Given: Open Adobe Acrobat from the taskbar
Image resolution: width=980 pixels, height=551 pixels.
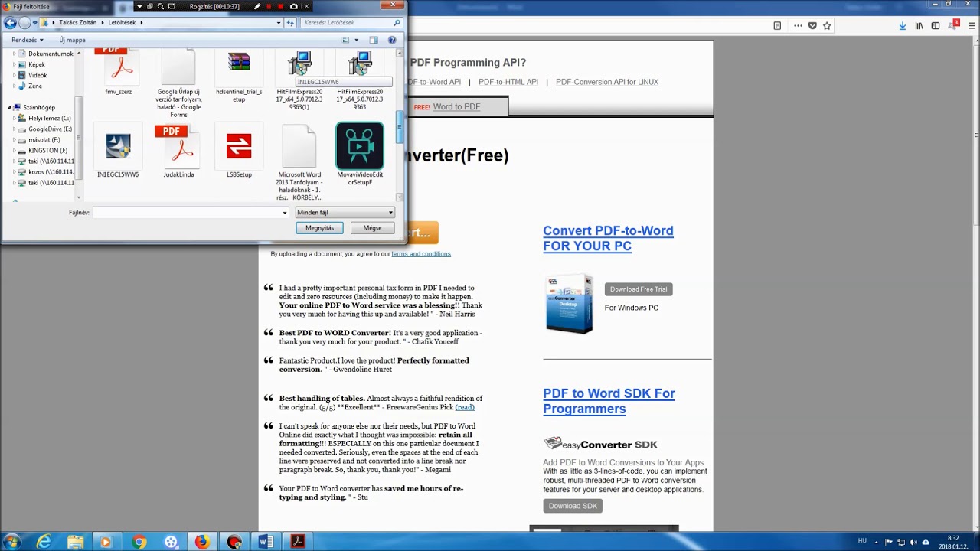Looking at the screenshot, I should (x=298, y=542).
